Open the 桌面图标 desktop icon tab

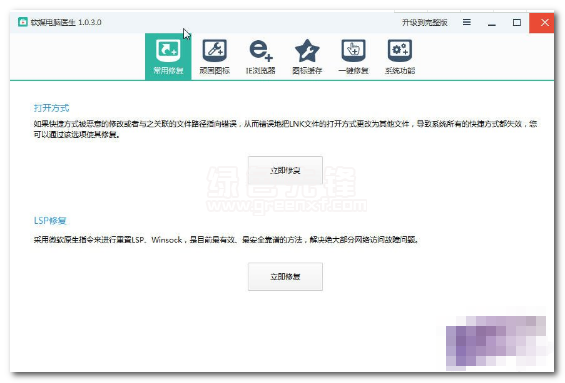pyautogui.click(x=214, y=56)
